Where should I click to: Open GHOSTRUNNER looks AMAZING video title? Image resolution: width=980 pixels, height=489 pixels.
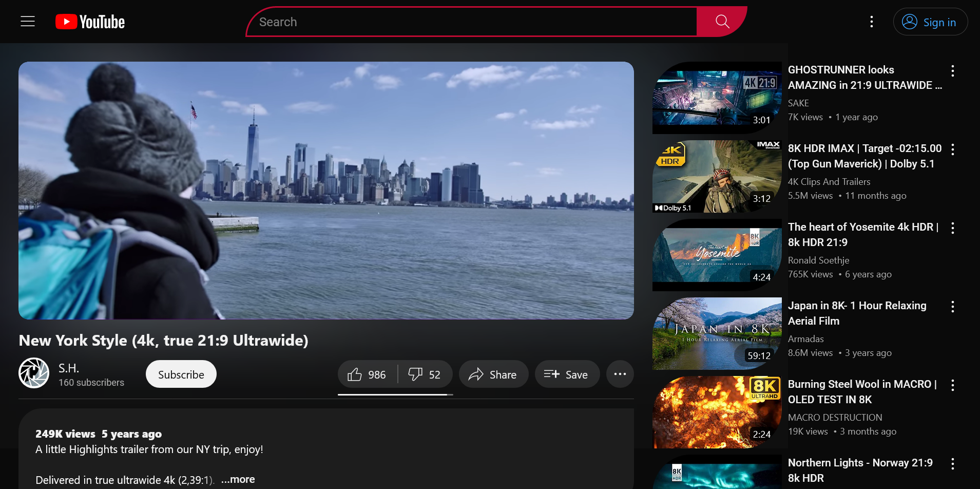pyautogui.click(x=865, y=78)
